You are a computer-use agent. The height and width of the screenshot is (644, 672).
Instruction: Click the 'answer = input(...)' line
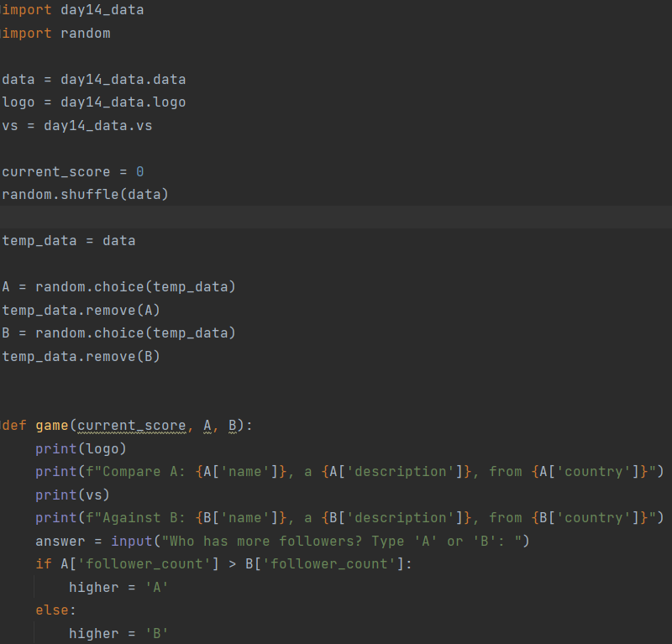coord(283,542)
